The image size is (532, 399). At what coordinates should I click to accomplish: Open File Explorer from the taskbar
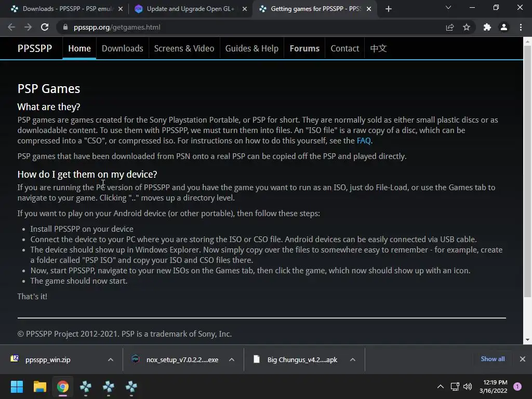(39, 387)
